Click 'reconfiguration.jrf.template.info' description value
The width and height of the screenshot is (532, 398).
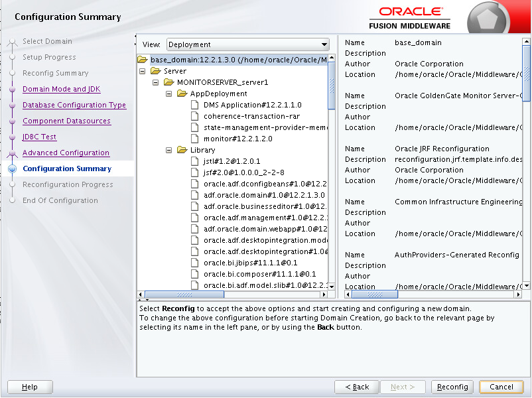[458, 159]
